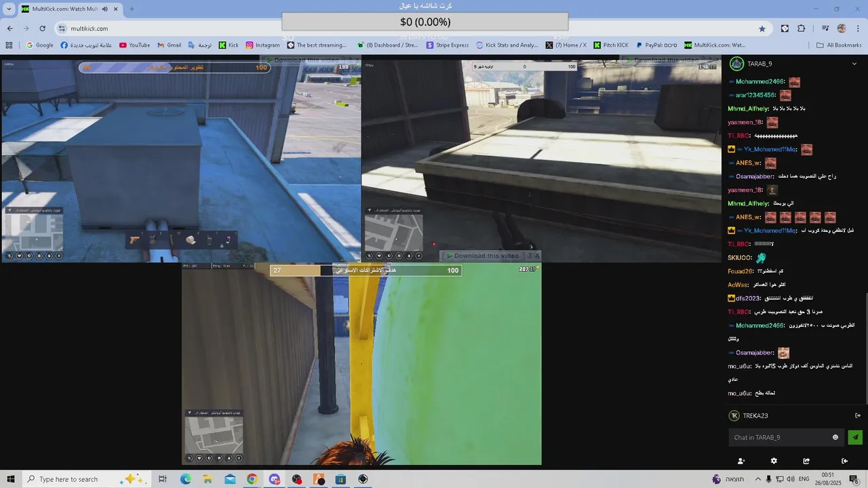Click username Fouad26 in chat

[741, 271]
